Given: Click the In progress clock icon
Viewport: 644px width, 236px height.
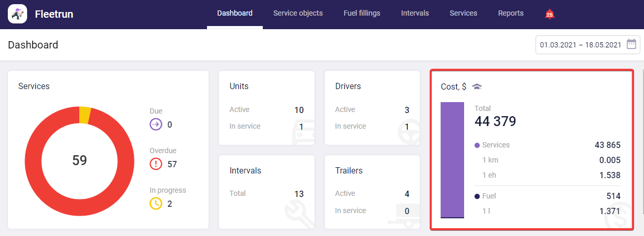Looking at the screenshot, I should click(156, 204).
